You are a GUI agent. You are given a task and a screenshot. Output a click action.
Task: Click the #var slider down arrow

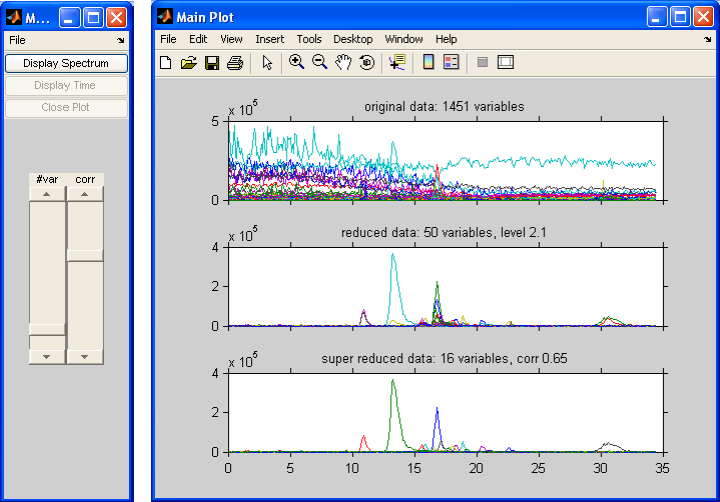point(47,356)
